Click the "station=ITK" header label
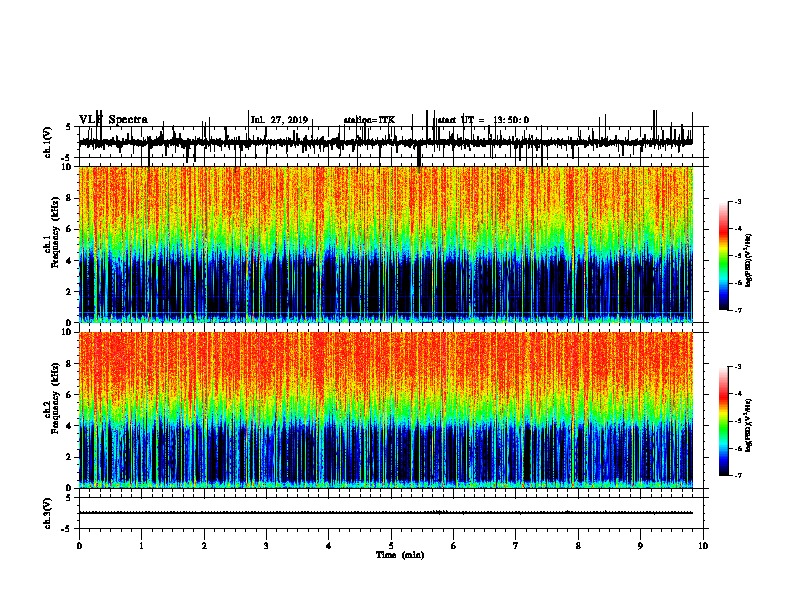The image size is (792, 612). coord(369,120)
